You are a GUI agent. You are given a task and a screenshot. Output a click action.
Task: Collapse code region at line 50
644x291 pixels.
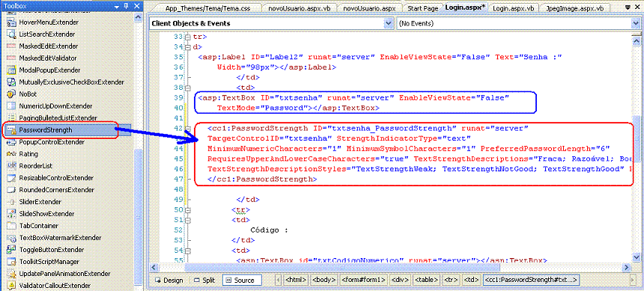click(x=188, y=209)
